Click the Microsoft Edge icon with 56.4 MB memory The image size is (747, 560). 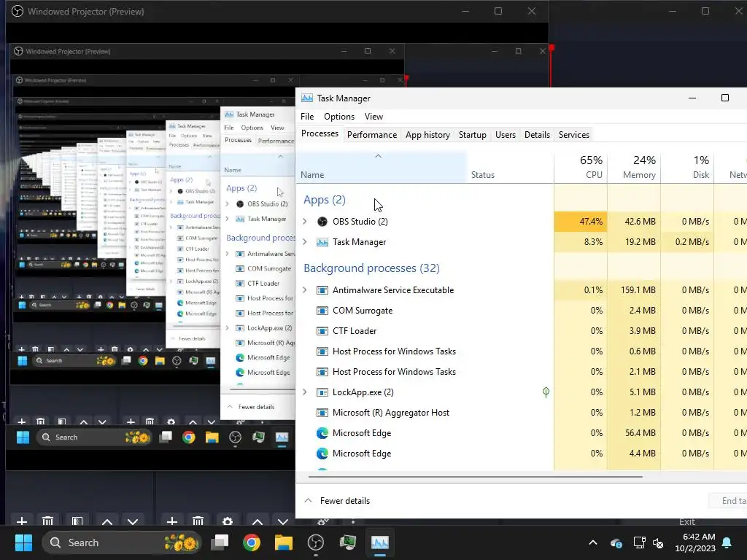[x=322, y=433]
